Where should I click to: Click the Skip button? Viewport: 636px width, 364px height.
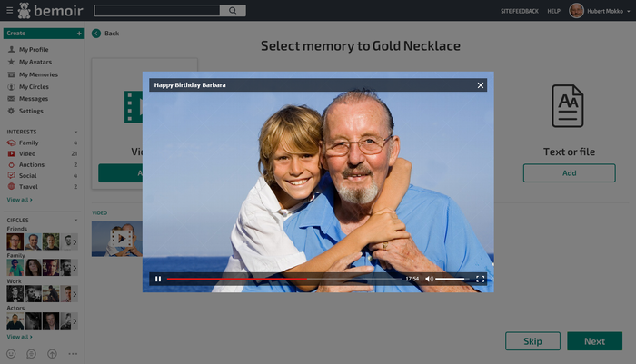[x=532, y=341]
